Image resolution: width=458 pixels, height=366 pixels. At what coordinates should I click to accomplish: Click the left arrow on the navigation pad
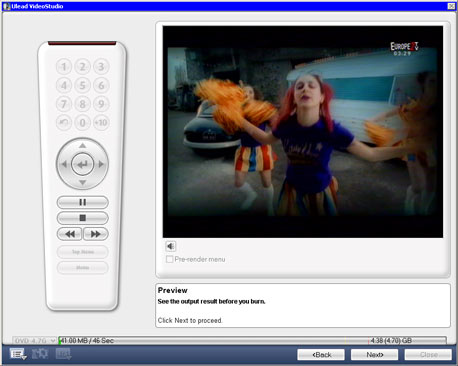coord(64,164)
